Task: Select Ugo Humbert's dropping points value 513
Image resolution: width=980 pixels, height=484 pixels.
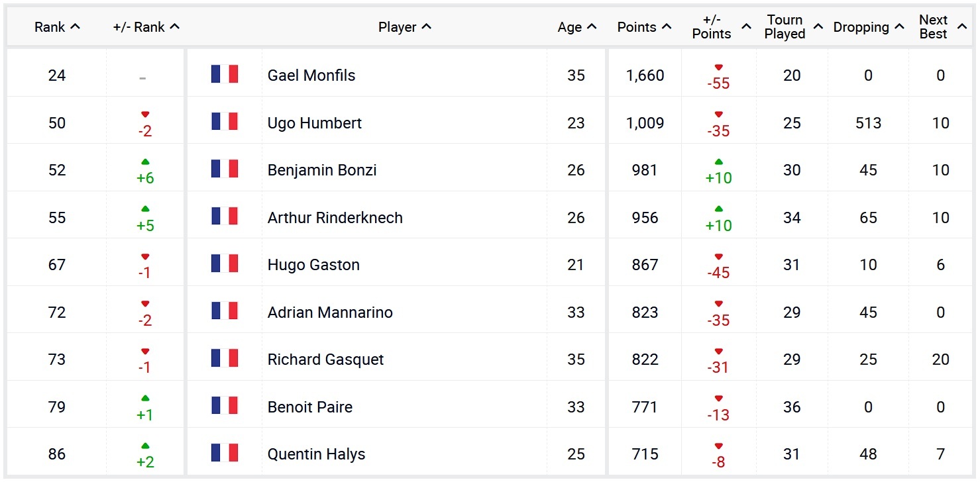Action: pyautogui.click(x=868, y=122)
